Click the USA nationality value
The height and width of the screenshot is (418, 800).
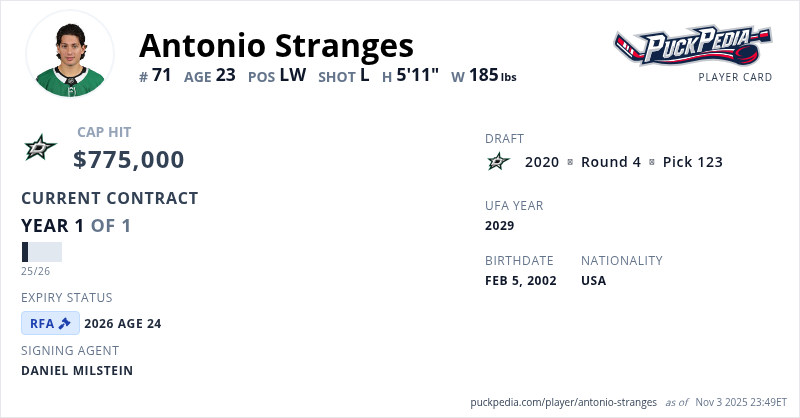point(594,280)
